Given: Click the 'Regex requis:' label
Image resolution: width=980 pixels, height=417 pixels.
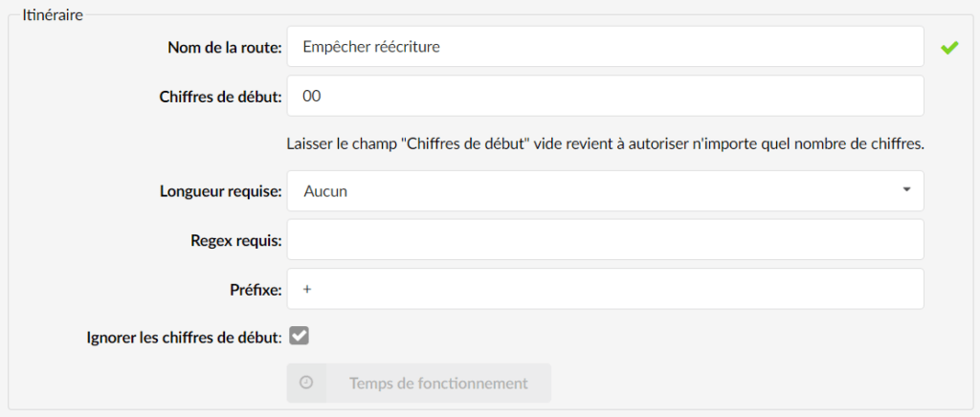Looking at the screenshot, I should [x=237, y=241].
